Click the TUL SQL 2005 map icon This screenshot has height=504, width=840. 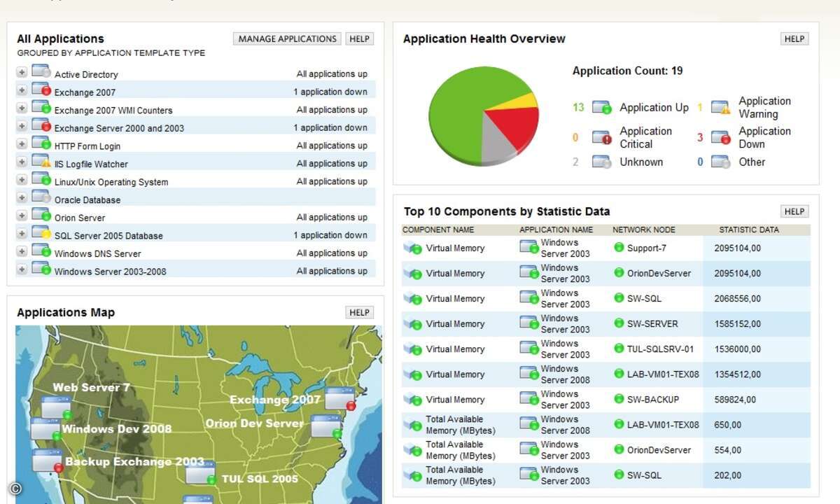(x=201, y=474)
